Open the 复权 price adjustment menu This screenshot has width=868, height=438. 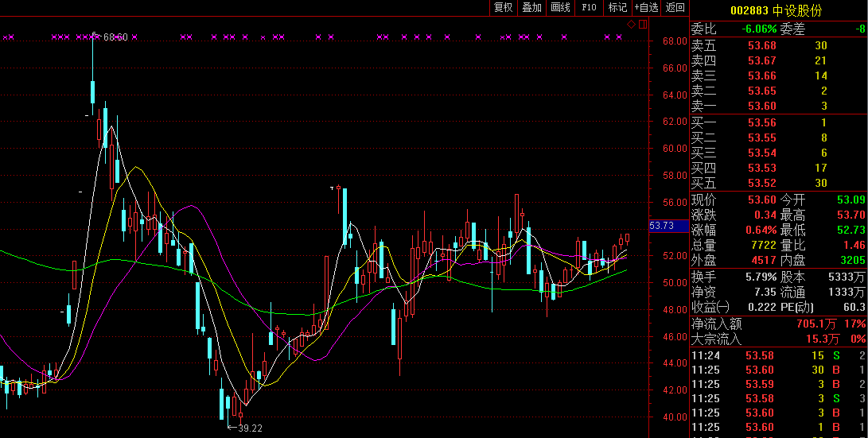(x=503, y=8)
